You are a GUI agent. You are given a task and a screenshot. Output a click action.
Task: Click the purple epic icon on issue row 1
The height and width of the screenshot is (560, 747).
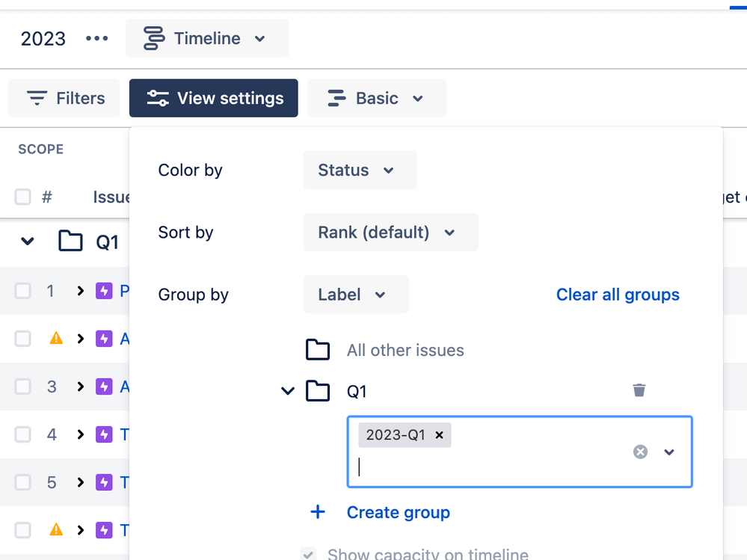click(x=104, y=291)
